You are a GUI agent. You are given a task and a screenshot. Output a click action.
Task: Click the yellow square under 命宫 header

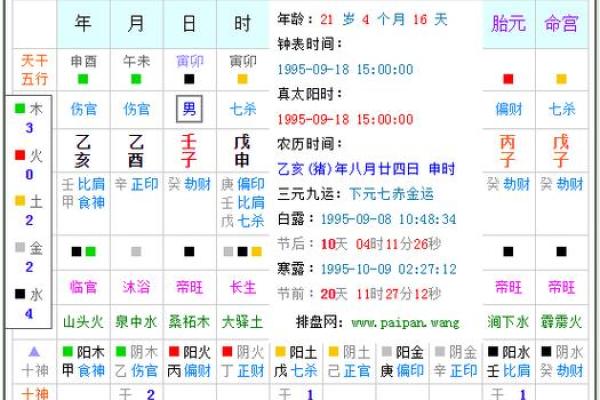pos(561,79)
